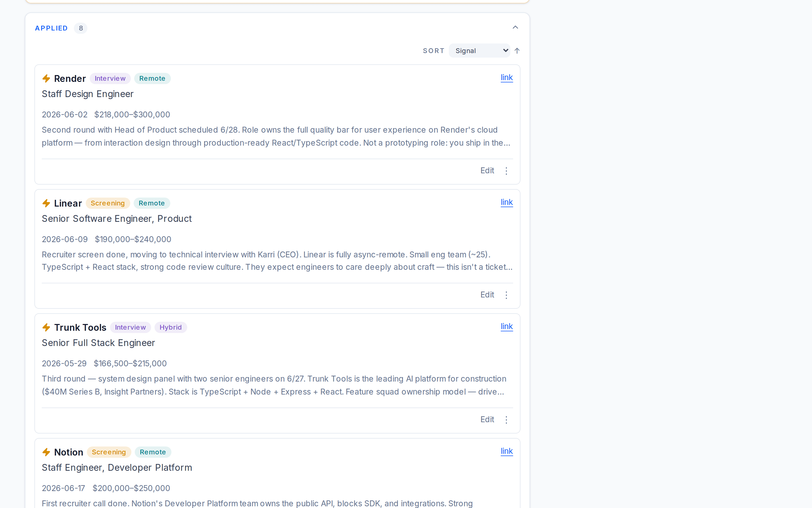This screenshot has height=508, width=812.
Task: Click the Interview badge on Trunk Tools
Action: 131,328
